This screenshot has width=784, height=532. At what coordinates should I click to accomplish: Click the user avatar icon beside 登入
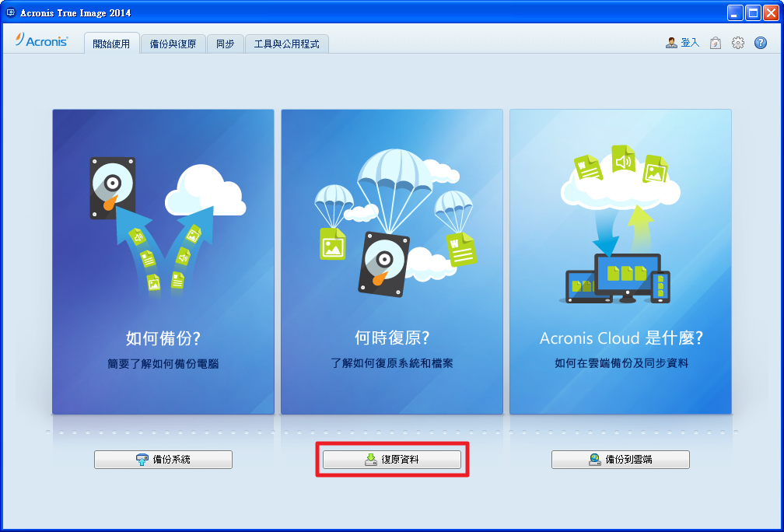click(671, 44)
